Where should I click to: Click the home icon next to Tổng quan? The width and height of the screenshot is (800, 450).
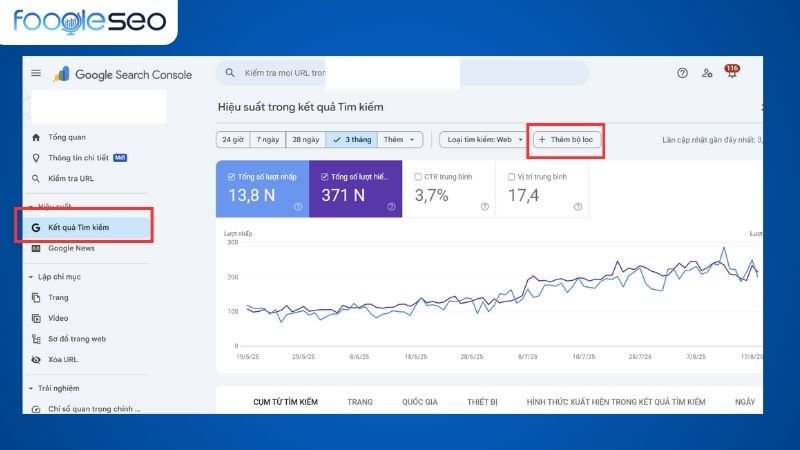[x=36, y=137]
